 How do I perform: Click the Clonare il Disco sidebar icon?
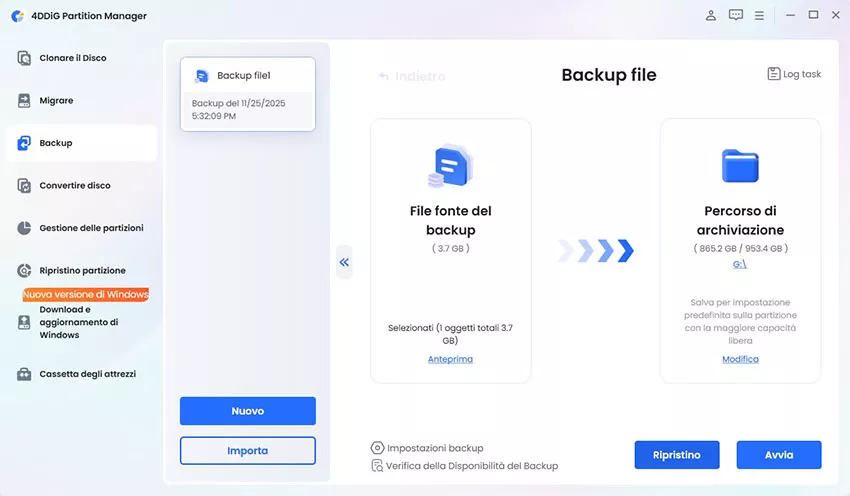[24, 58]
